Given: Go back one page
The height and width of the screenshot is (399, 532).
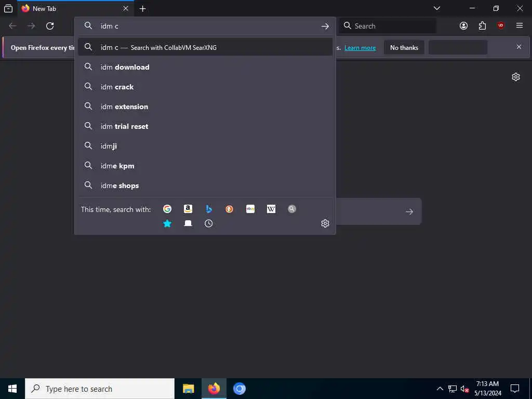Looking at the screenshot, I should [12, 26].
